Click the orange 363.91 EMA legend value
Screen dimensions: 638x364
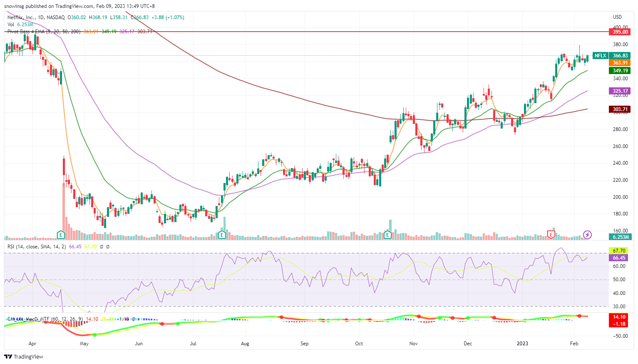pos(91,32)
